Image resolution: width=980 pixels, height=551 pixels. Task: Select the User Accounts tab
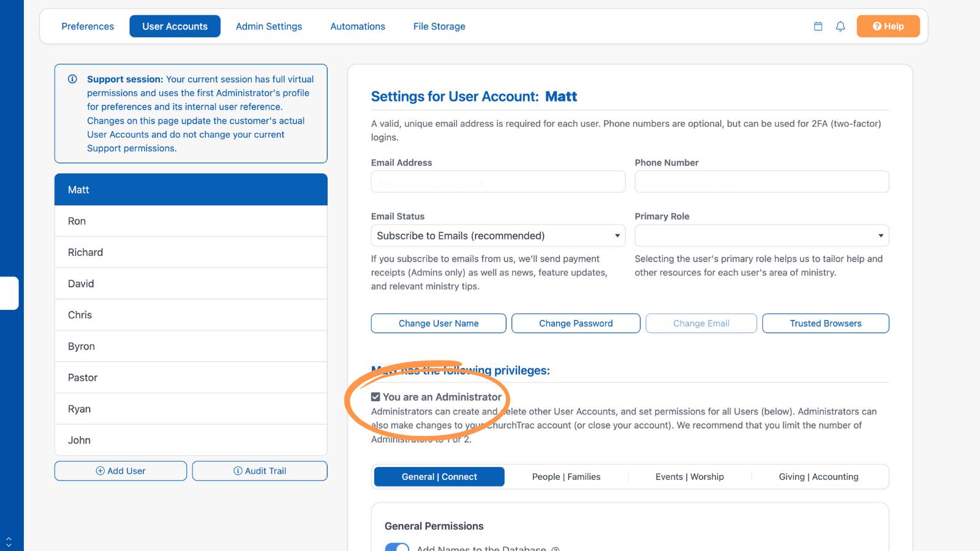click(x=175, y=26)
